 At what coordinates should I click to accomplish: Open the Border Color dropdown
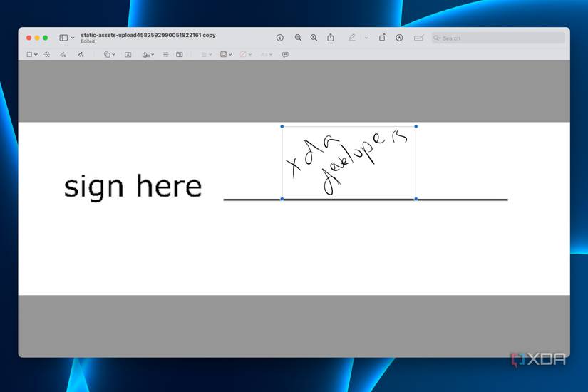(x=226, y=54)
